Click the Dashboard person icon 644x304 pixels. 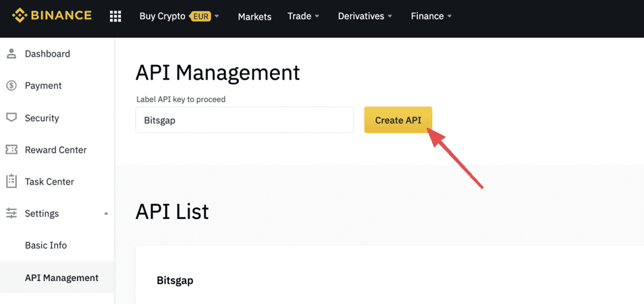(x=11, y=53)
